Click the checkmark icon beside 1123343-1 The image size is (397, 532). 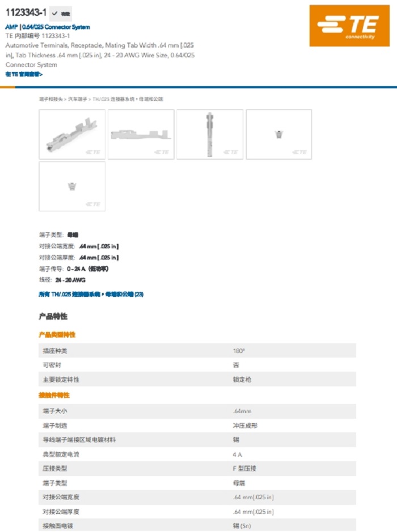pyautogui.click(x=54, y=14)
